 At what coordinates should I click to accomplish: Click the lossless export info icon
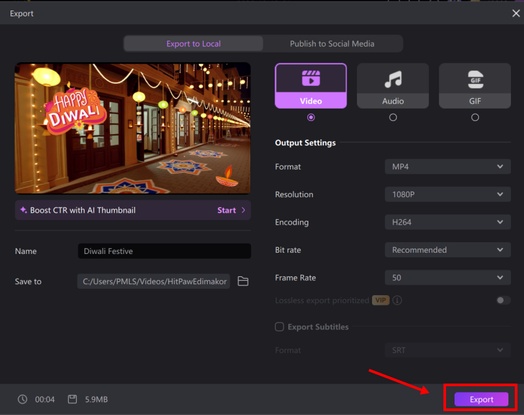(x=397, y=300)
